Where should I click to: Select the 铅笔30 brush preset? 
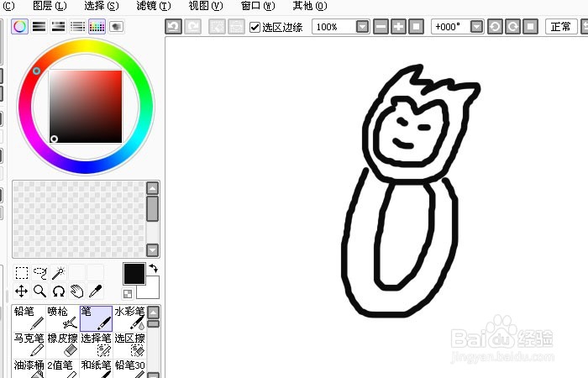[x=129, y=369]
